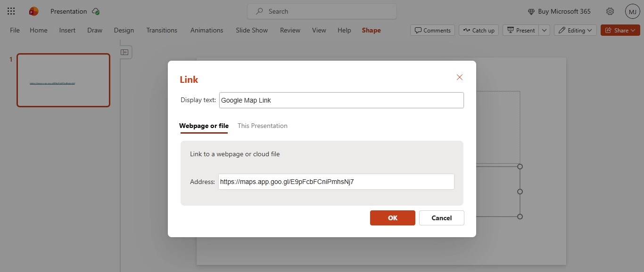Confirm the link with OK

(x=392, y=217)
